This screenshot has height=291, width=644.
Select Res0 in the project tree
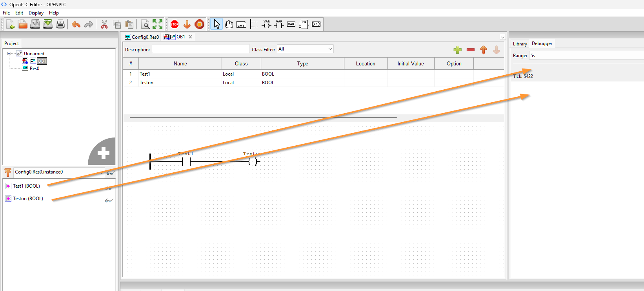[x=35, y=69]
